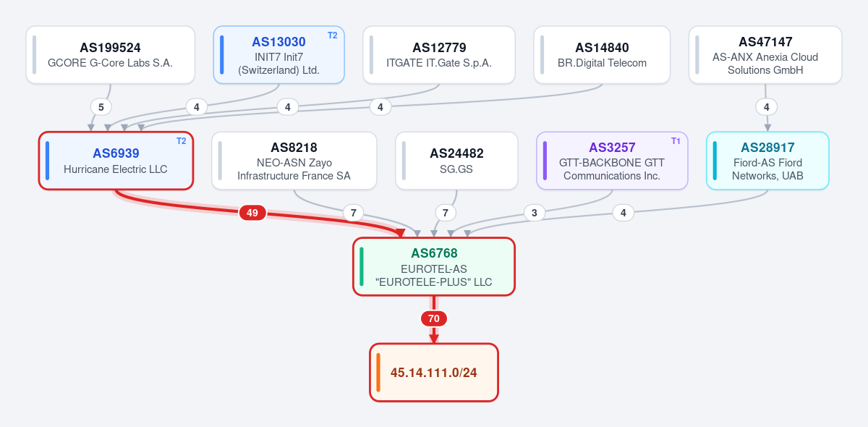The height and width of the screenshot is (427, 868).
Task: Select the AS47147 Anexia Cloud node
Action: pyautogui.click(x=765, y=55)
